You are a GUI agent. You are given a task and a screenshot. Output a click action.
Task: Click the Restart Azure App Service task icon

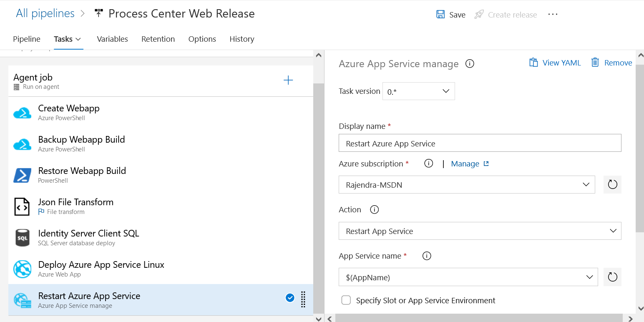pyautogui.click(x=22, y=300)
